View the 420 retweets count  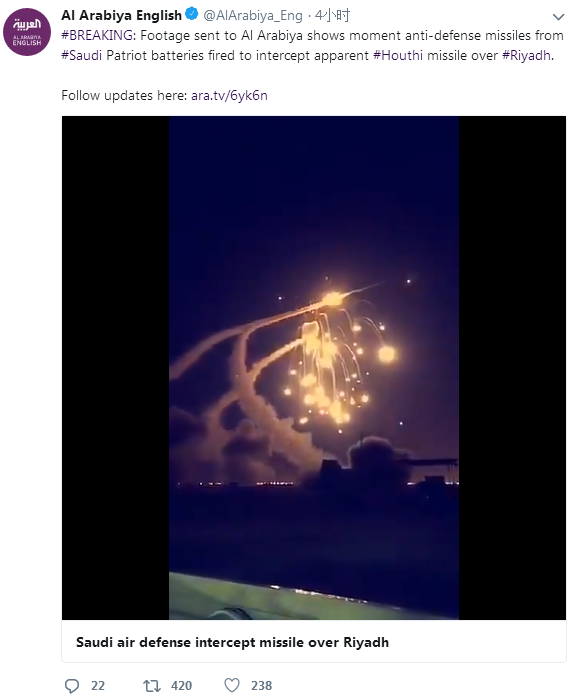[181, 685]
